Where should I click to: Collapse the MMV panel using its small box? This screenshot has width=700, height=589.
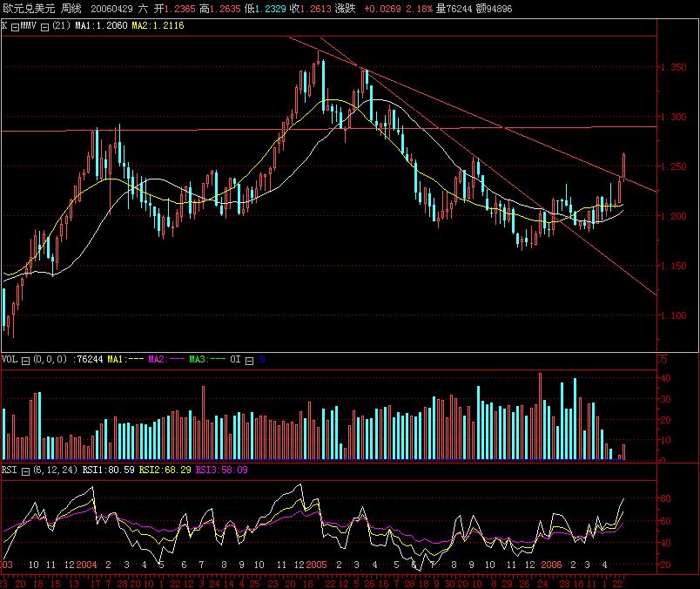[x=44, y=29]
